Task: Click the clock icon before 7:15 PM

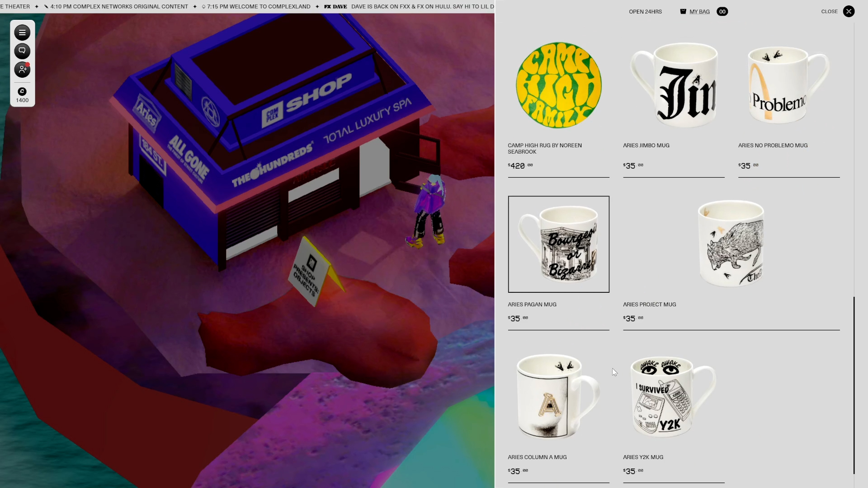Action: pos(203,7)
